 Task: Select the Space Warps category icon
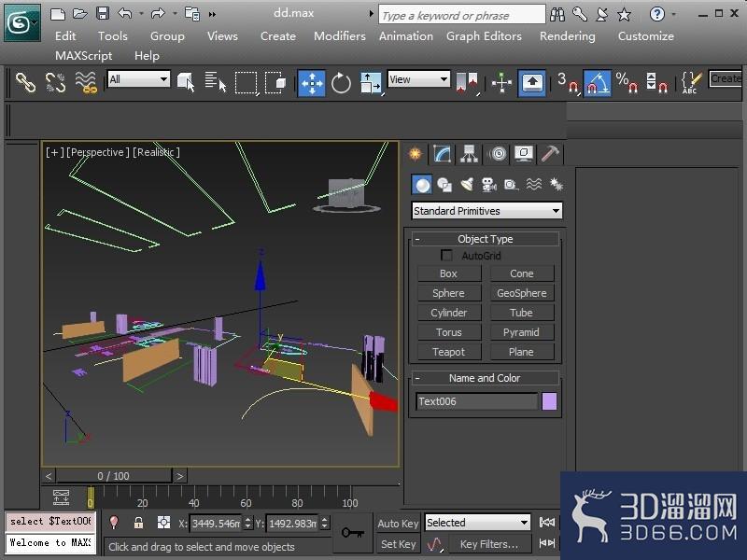pos(534,184)
